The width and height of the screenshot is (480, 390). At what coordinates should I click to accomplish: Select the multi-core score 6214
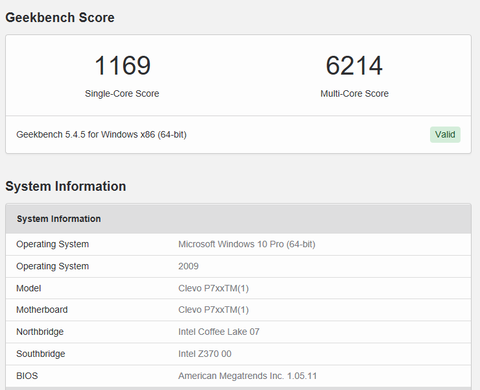354,65
